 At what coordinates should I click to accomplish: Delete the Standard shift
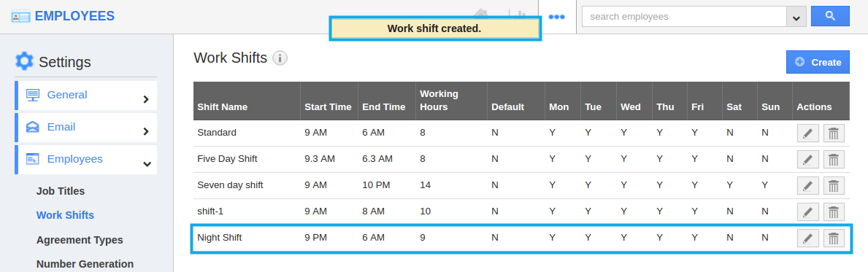point(834,133)
